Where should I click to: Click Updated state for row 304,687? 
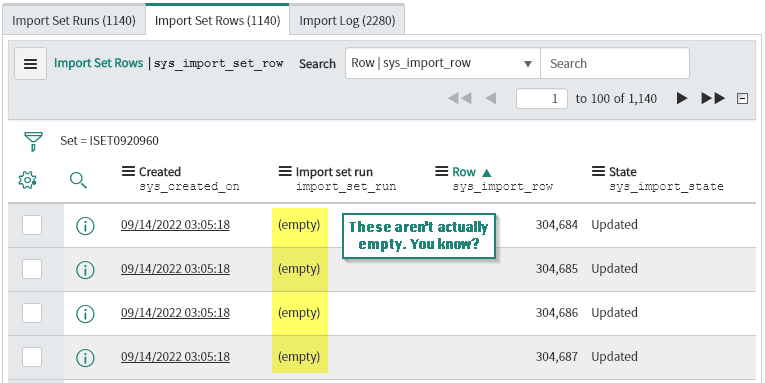614,356
